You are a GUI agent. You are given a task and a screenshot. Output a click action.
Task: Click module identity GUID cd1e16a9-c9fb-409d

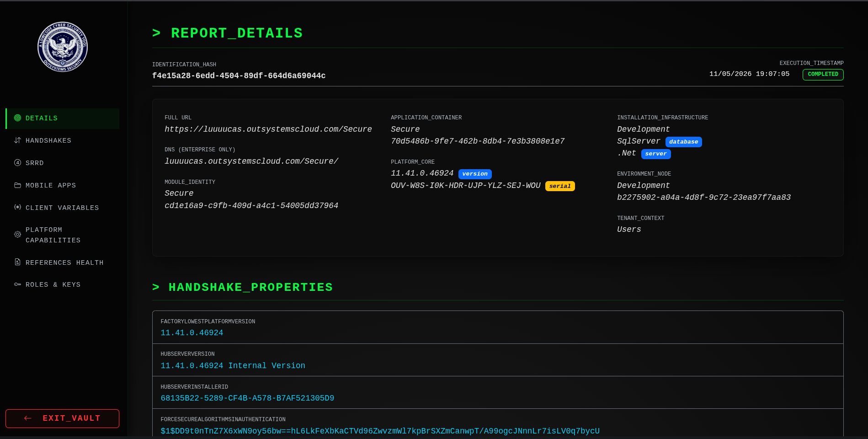251,206
